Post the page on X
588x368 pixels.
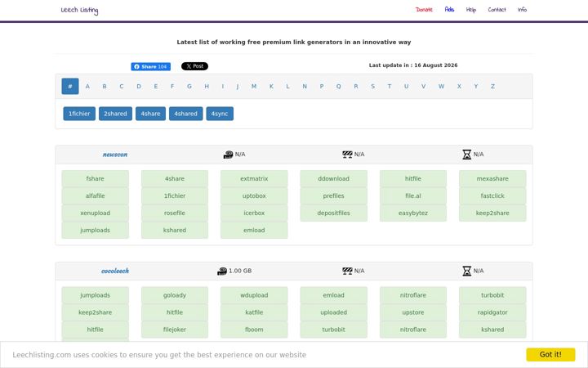(194, 66)
